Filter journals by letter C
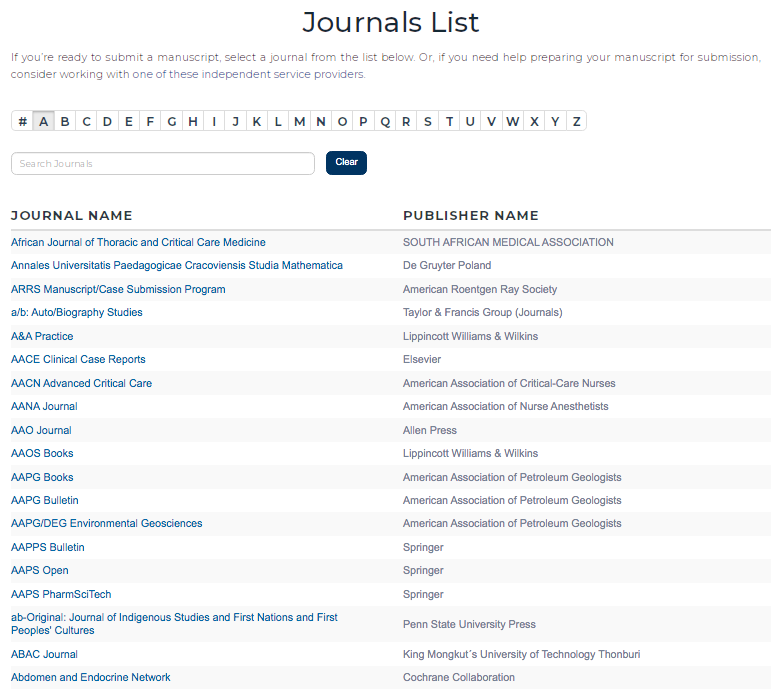Image resolution: width=775 pixels, height=690 pixels. tap(86, 121)
